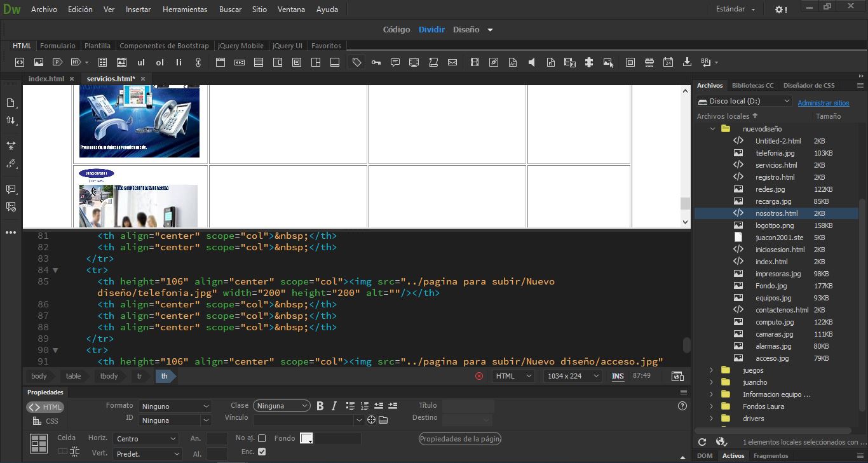Click the Table insert icon
The image size is (868, 463).
click(103, 62)
